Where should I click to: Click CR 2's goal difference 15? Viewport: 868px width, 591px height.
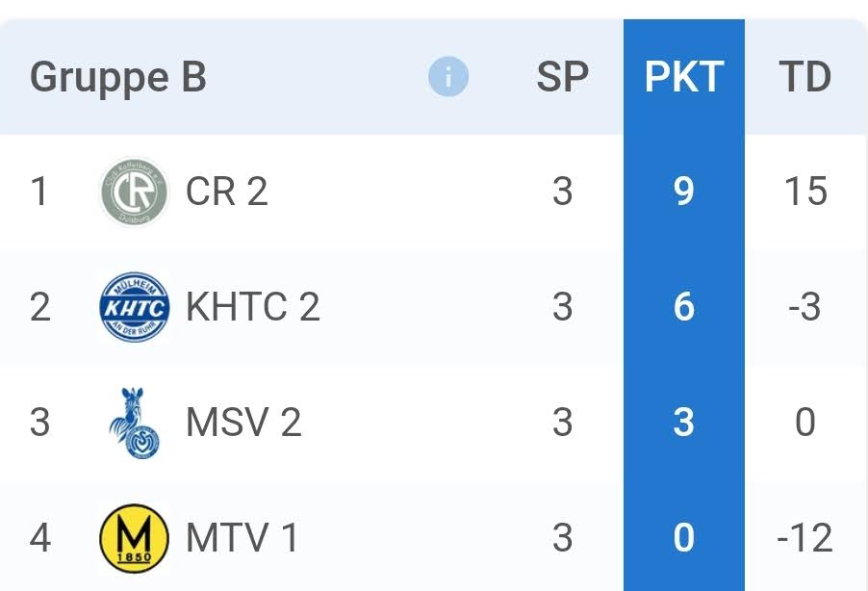pos(804,192)
